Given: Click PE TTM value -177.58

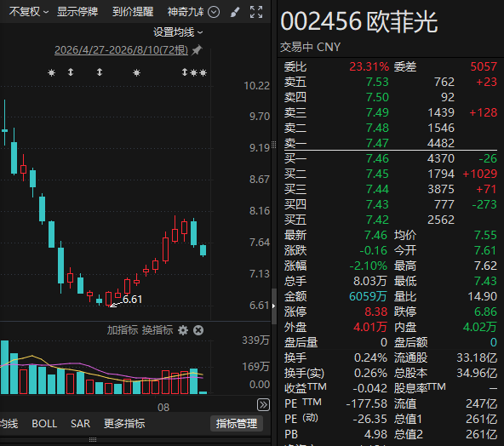Looking at the screenshot, I should click(366, 403).
